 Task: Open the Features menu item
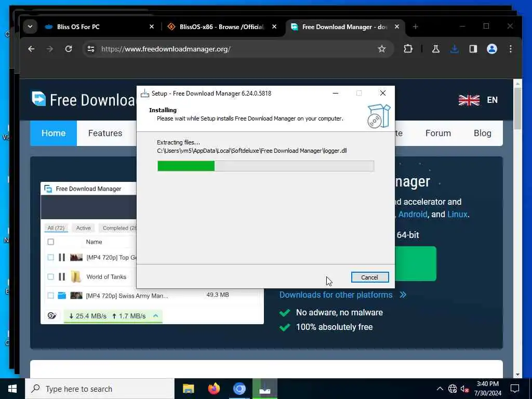tap(105, 133)
